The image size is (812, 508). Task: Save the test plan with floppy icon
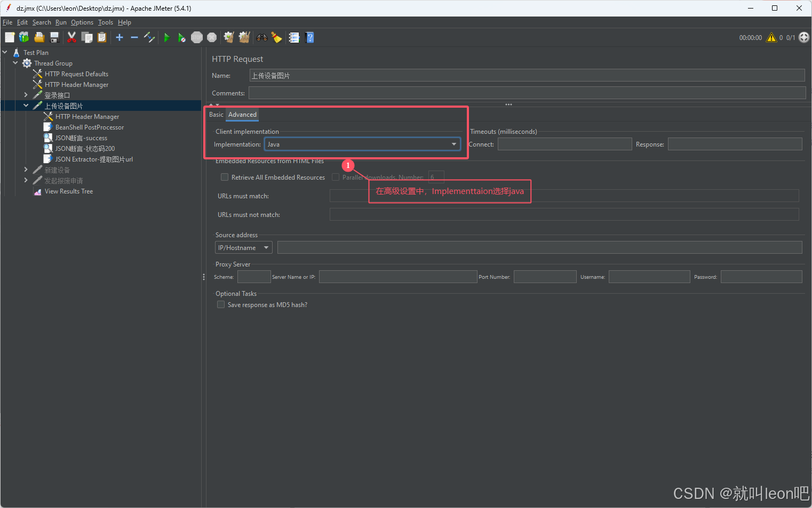(54, 37)
